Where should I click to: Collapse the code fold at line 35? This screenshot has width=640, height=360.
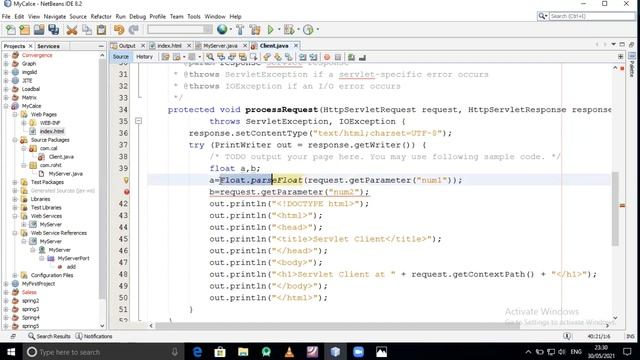[x=138, y=121]
